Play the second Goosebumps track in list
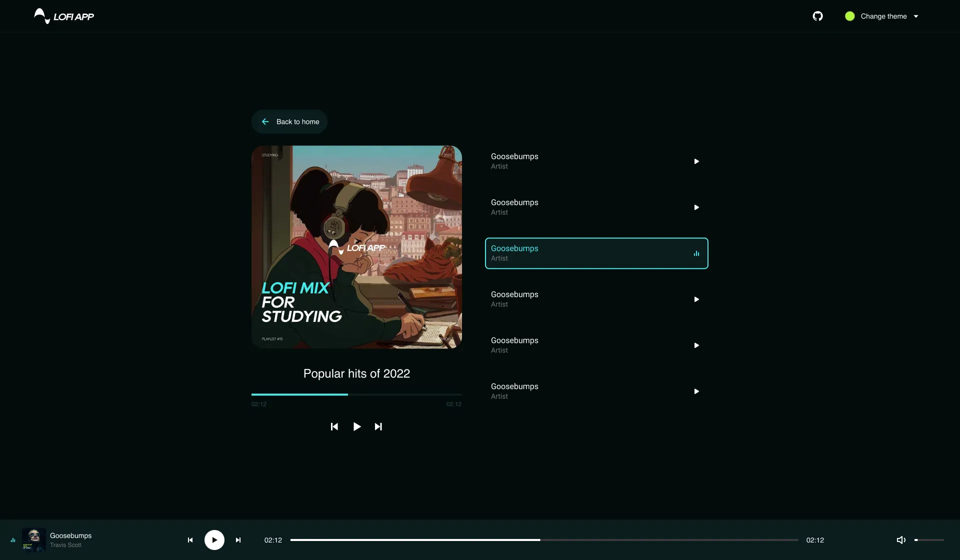Viewport: 960px width, 560px height. point(696,207)
